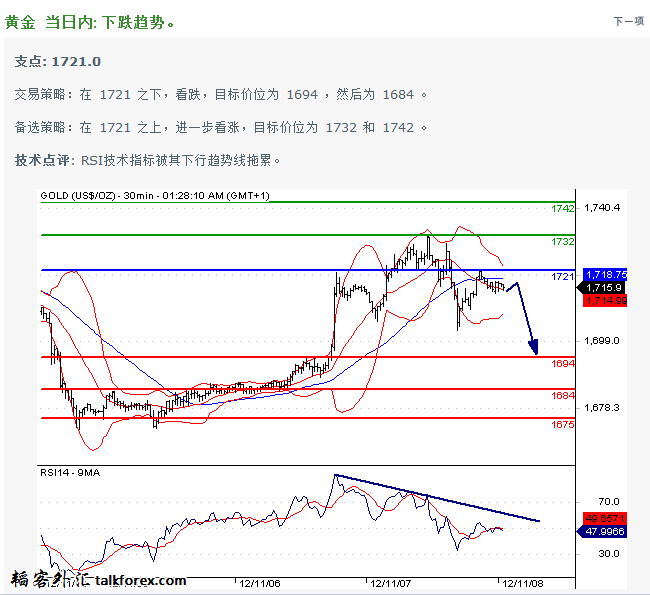The height and width of the screenshot is (595, 650).
Task: Click the green 1742 resistance label
Action: click(x=563, y=209)
